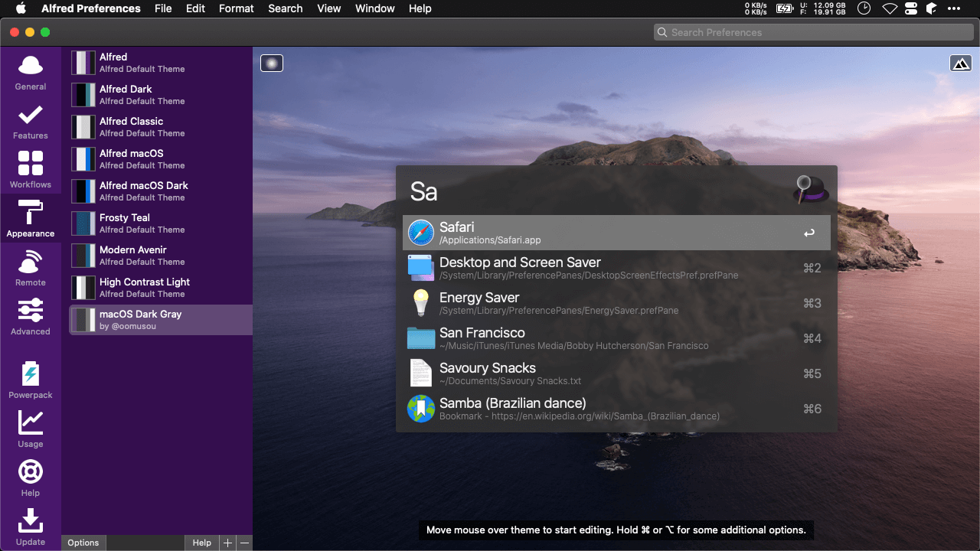
Task: Open the Alfred Preferences app menu
Action: pyautogui.click(x=91, y=8)
